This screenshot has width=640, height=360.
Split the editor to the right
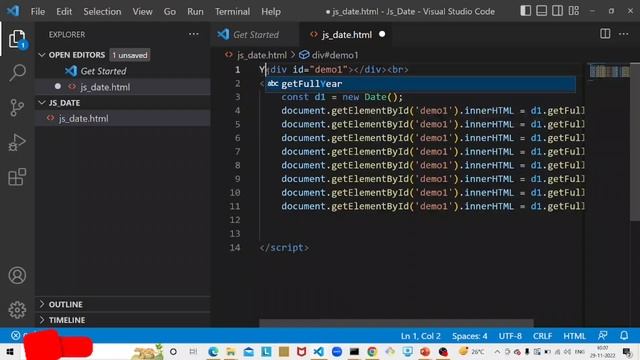click(605, 34)
